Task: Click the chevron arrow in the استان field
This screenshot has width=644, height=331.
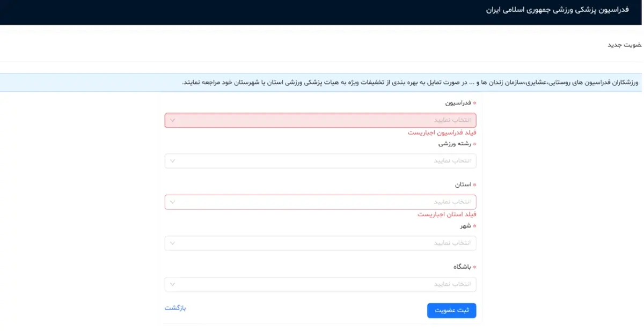Action: [x=172, y=202]
